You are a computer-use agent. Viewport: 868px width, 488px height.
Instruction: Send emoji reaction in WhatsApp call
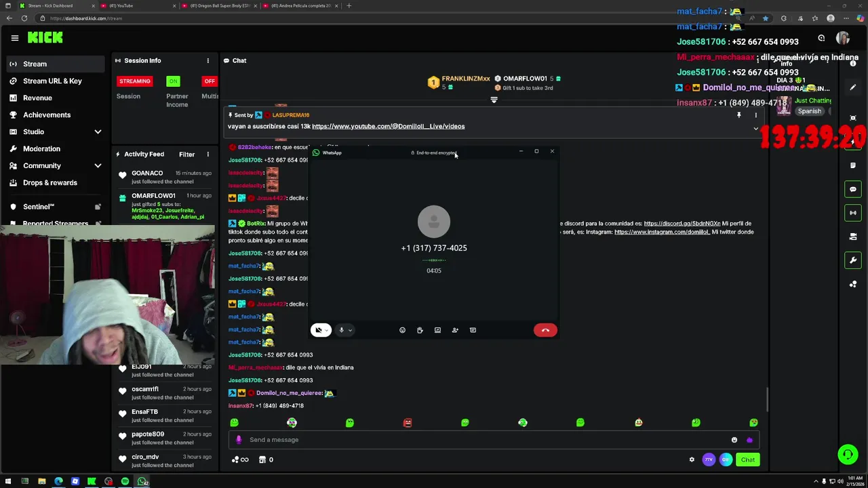pos(402,330)
